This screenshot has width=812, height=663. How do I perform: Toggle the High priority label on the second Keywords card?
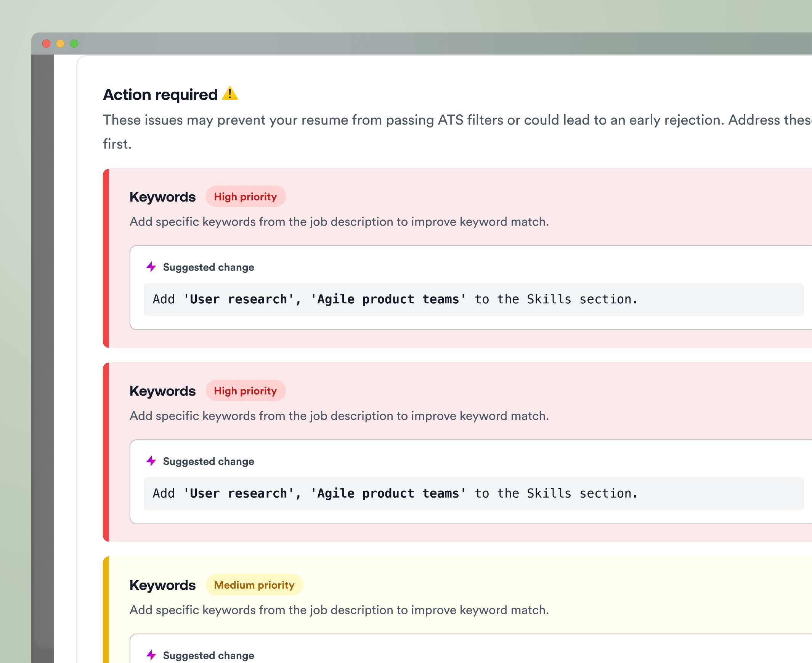pyautogui.click(x=246, y=391)
